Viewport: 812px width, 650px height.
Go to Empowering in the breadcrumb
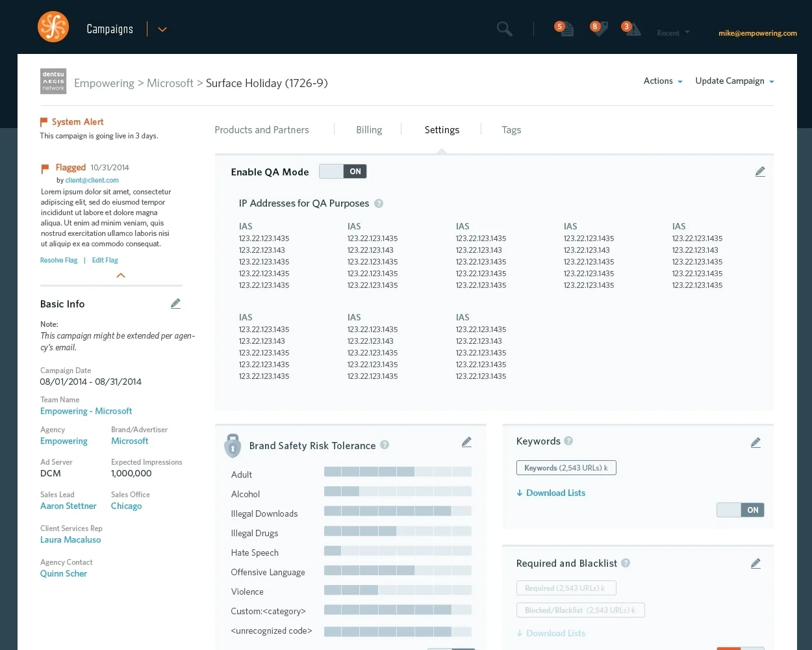[x=104, y=83]
